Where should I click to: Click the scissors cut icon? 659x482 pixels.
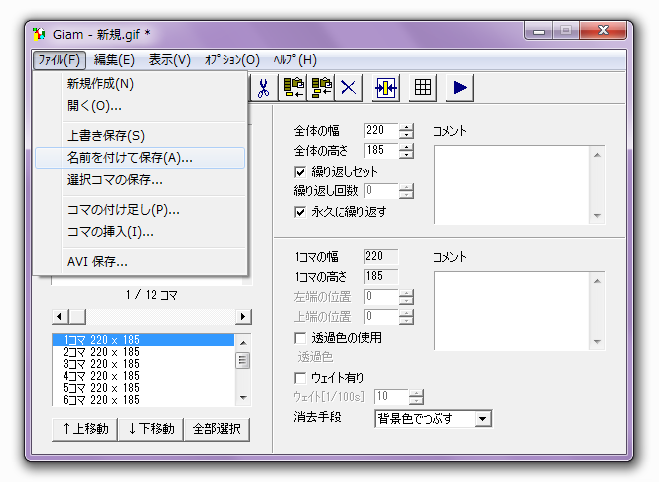pos(264,88)
